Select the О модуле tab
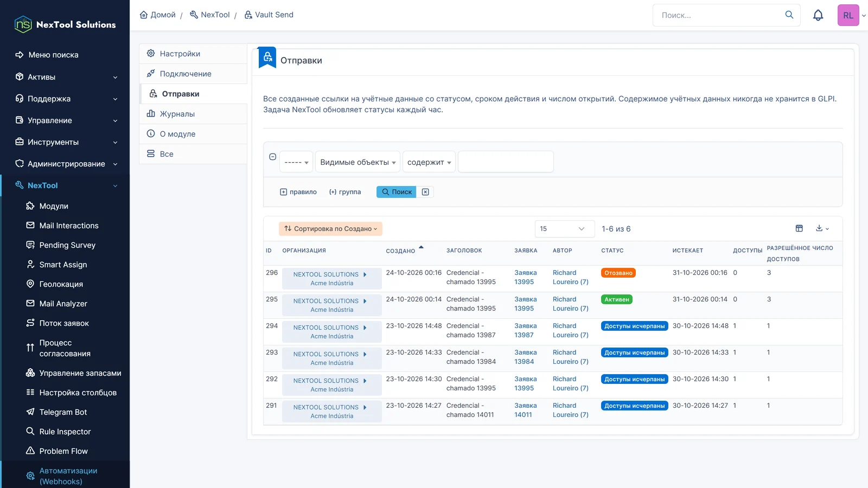Image resolution: width=868 pixels, height=488 pixels. point(193,134)
